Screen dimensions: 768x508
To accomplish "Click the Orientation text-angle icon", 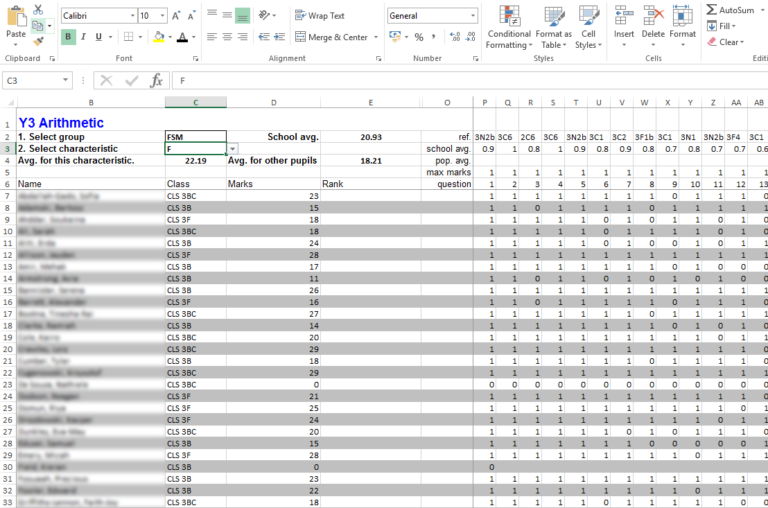I will click(x=264, y=15).
